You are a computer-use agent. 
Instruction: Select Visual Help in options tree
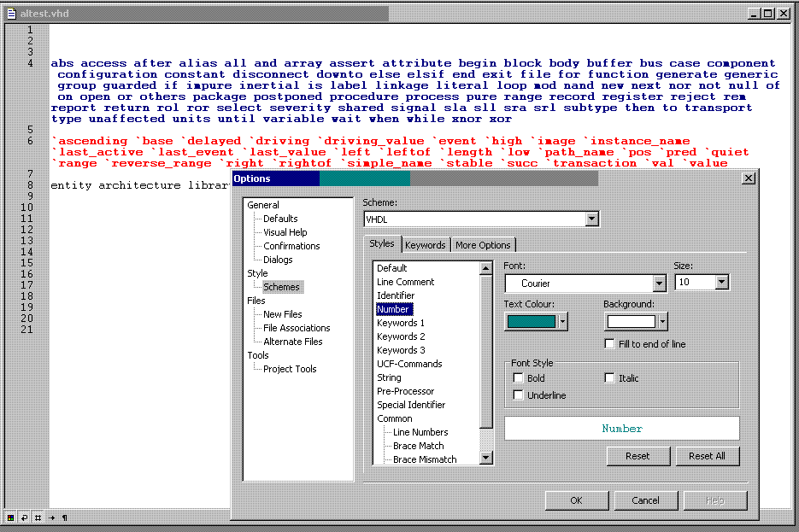click(285, 232)
